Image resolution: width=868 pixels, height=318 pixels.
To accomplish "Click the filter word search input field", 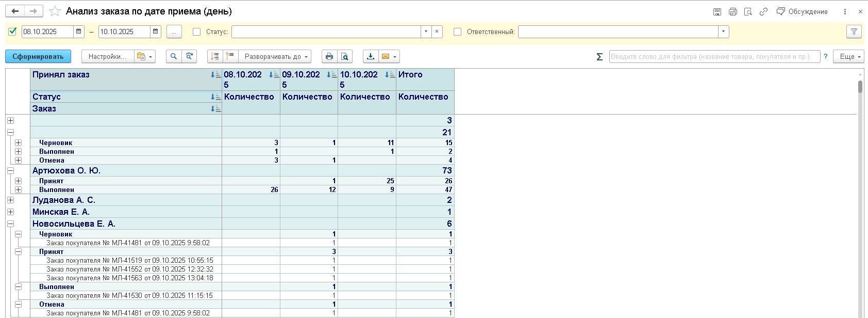I will pyautogui.click(x=714, y=56).
